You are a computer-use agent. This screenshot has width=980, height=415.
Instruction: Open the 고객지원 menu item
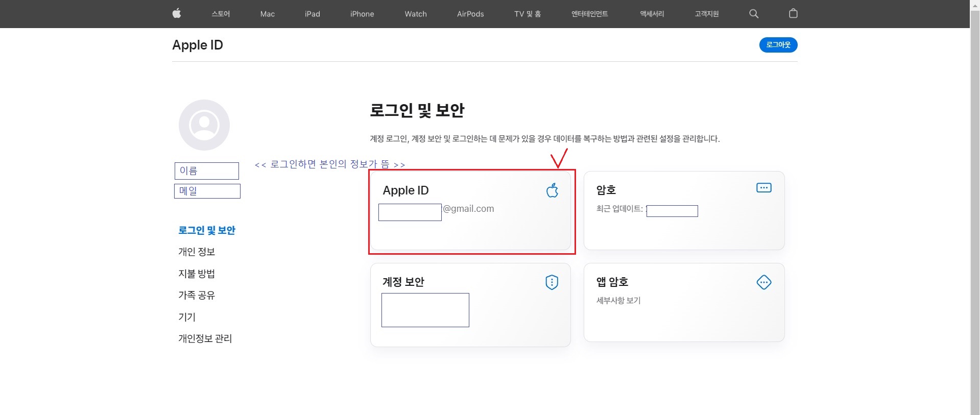click(707, 14)
